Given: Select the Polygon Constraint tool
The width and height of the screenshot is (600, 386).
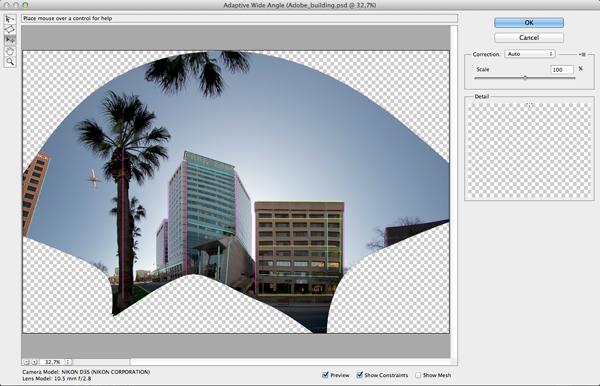Looking at the screenshot, I should point(10,29).
